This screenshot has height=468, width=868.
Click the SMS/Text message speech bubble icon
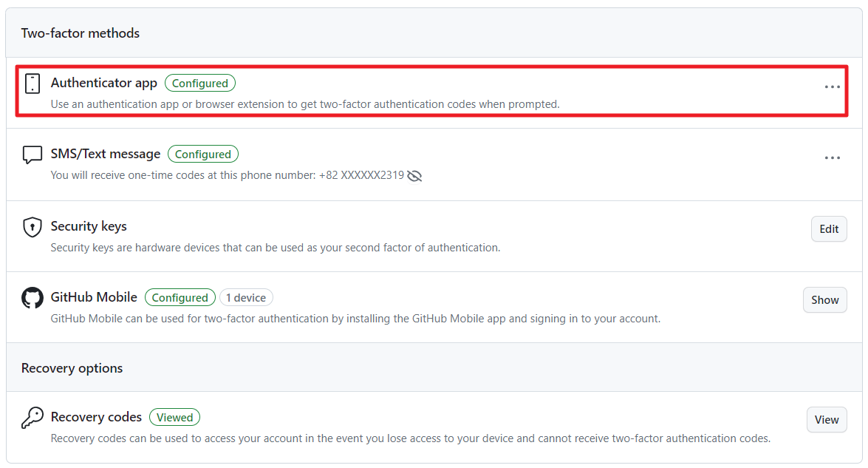(32, 155)
